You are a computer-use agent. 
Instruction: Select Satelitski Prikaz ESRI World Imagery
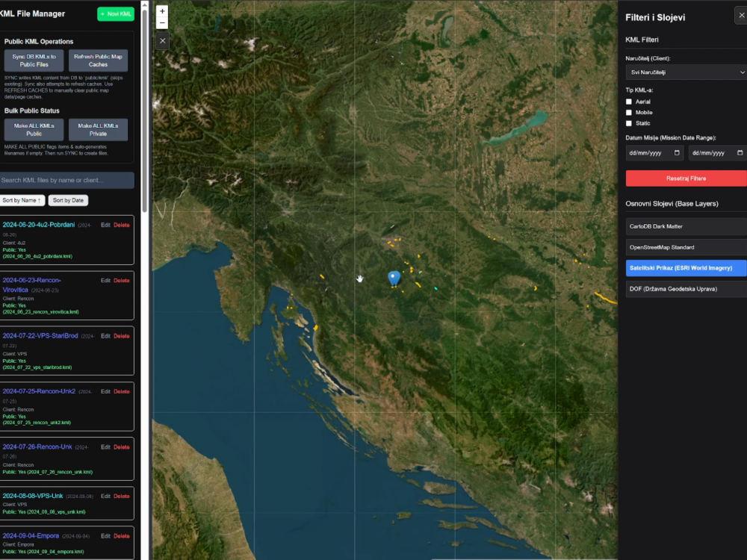(x=686, y=268)
